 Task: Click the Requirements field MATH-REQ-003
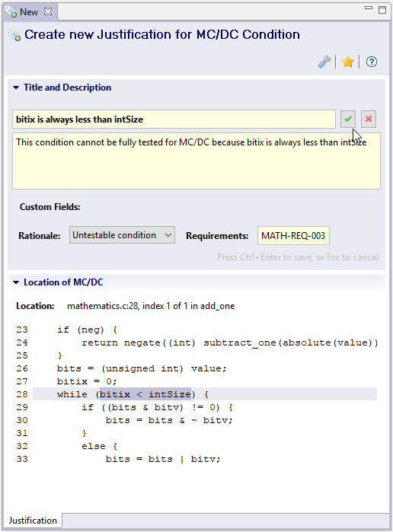tap(293, 235)
